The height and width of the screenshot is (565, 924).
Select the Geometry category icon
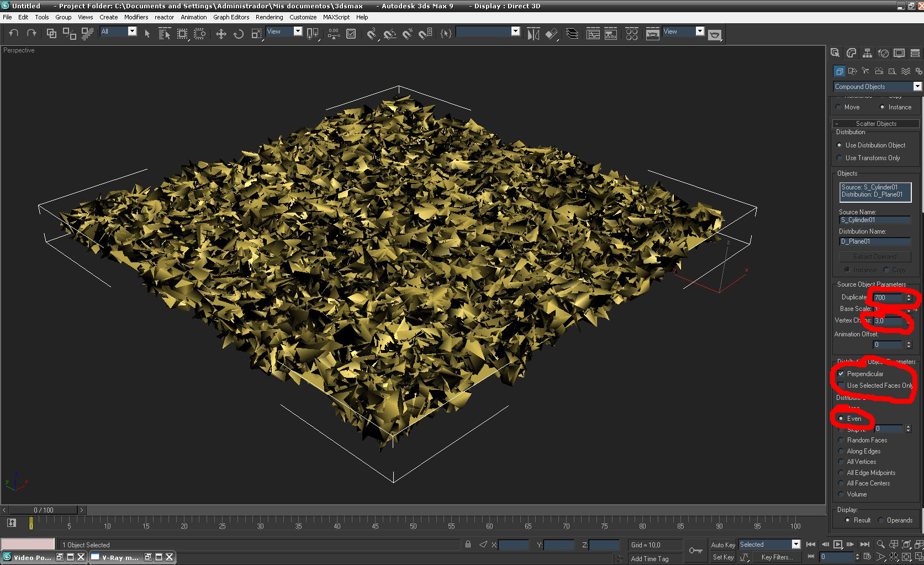click(x=839, y=71)
